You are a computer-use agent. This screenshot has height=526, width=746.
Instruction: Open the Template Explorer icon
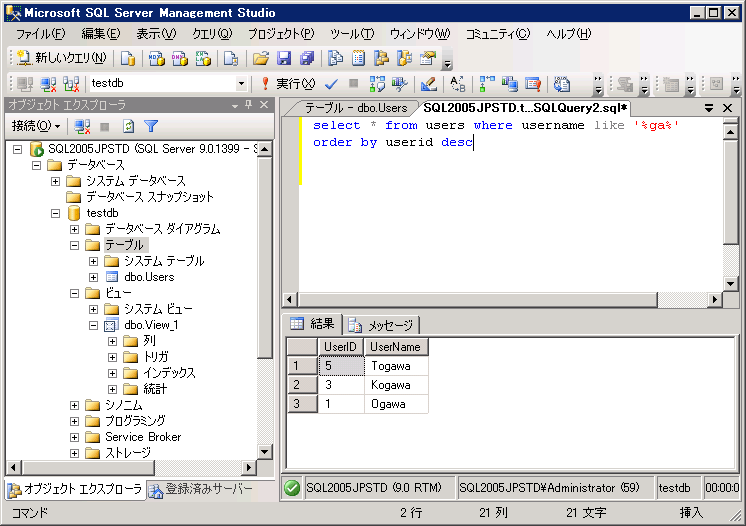(x=404, y=58)
